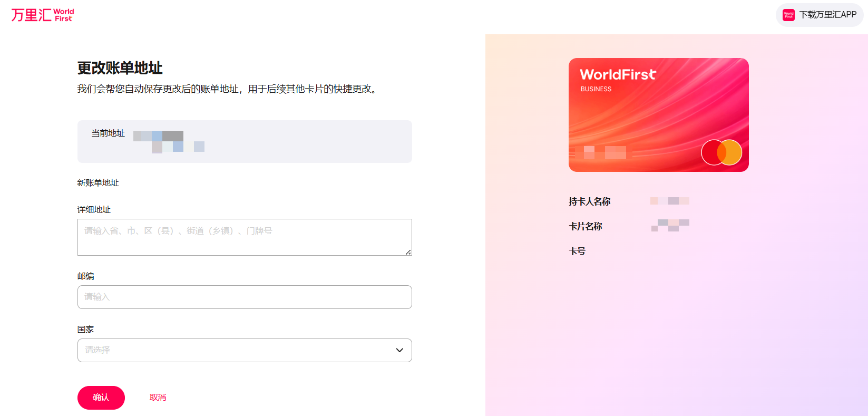Click the BUSINESS text on the card
Image resolution: width=868 pixels, height=416 pixels.
coord(596,89)
